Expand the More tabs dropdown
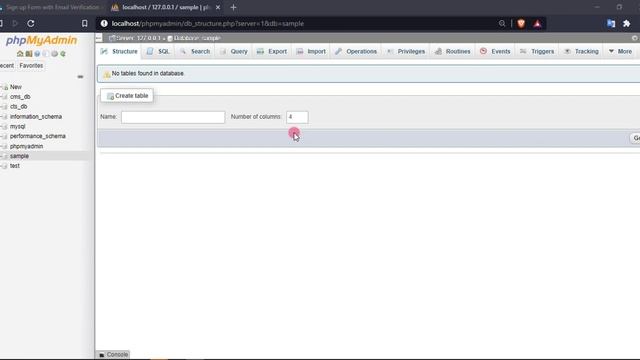This screenshot has height=360, width=640. point(620,51)
